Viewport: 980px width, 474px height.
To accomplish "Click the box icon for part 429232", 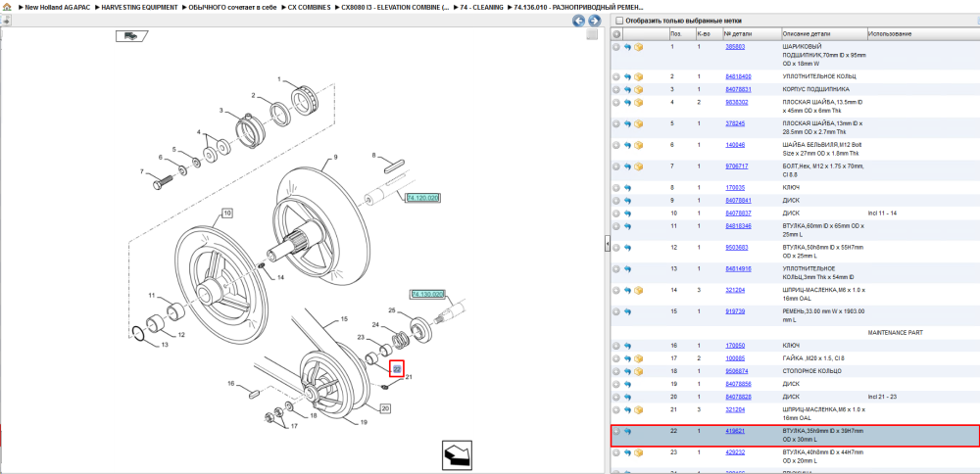I will point(639,452).
